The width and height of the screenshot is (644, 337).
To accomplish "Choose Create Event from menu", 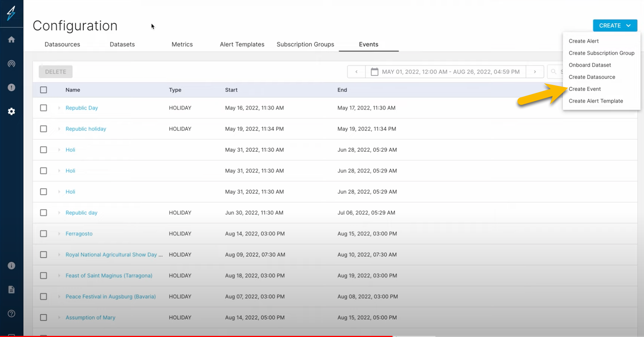I will (x=584, y=89).
